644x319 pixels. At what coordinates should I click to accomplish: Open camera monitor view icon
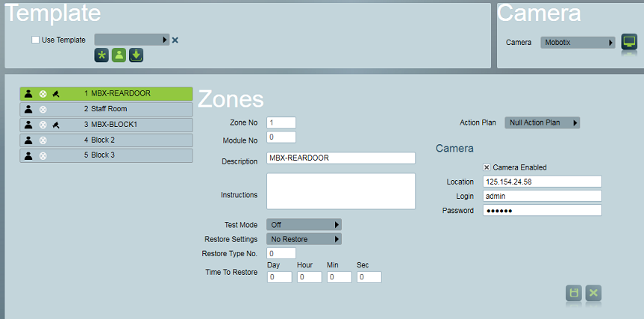pos(629,43)
